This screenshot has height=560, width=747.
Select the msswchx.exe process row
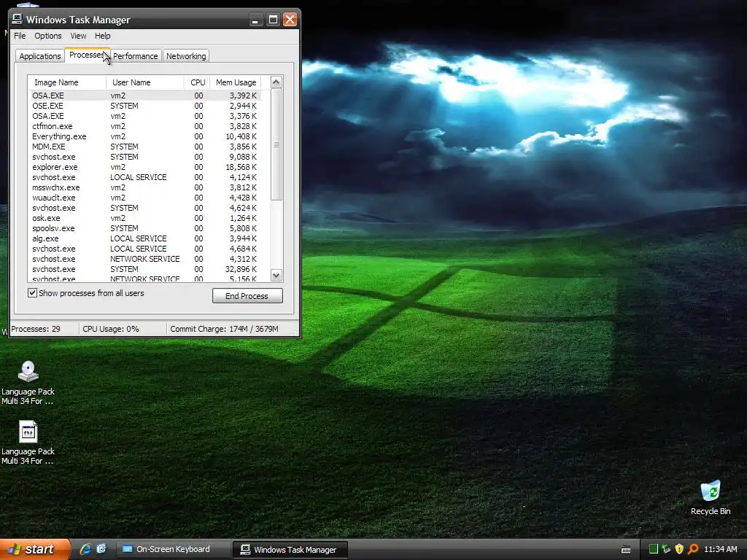(x=145, y=187)
